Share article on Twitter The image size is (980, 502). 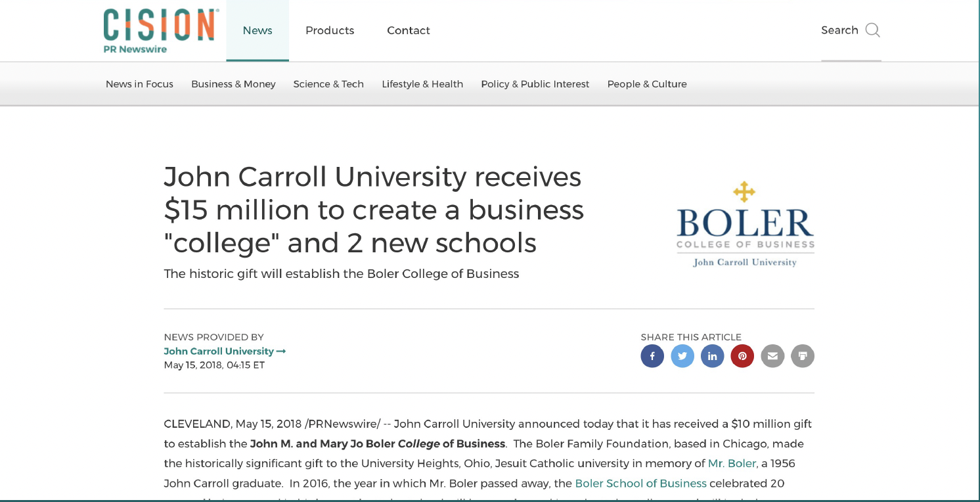682,356
